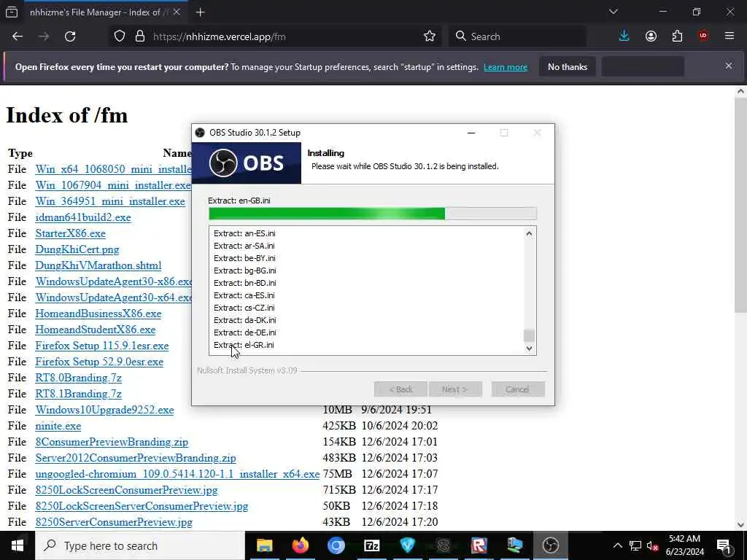747x560 pixels.
Task: Open the Action Center notifications icon
Action: [724, 545]
